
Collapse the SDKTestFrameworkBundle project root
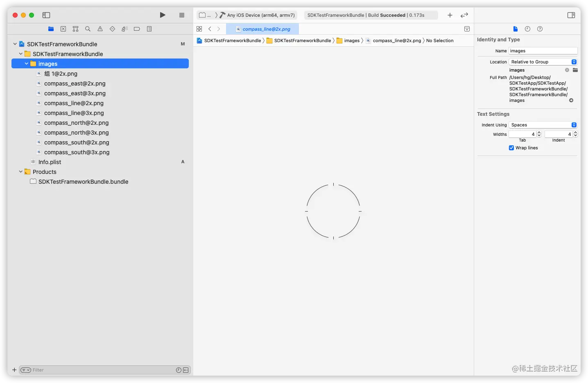pyautogui.click(x=15, y=44)
